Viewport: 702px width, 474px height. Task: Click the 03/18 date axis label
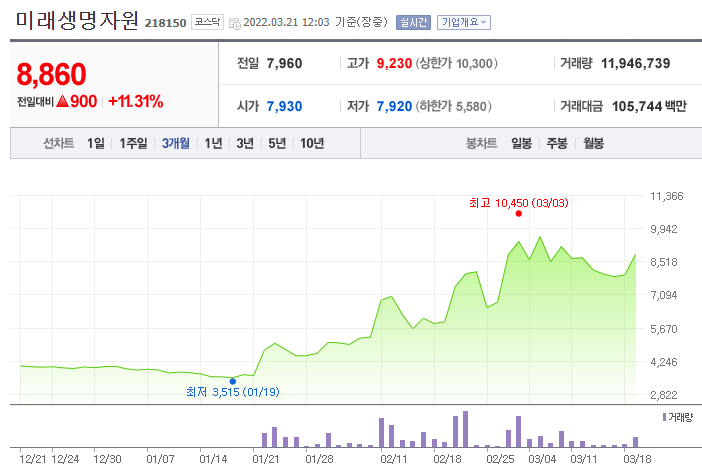point(638,459)
